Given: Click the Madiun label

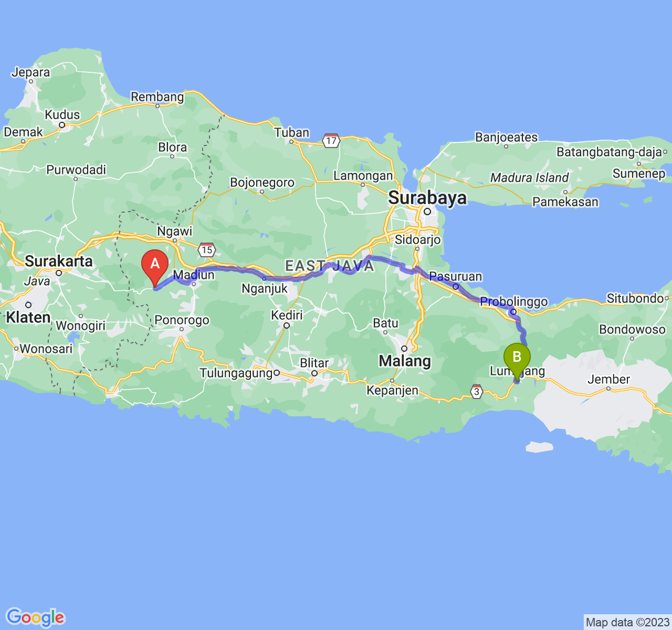Looking at the screenshot, I should pos(194,275).
